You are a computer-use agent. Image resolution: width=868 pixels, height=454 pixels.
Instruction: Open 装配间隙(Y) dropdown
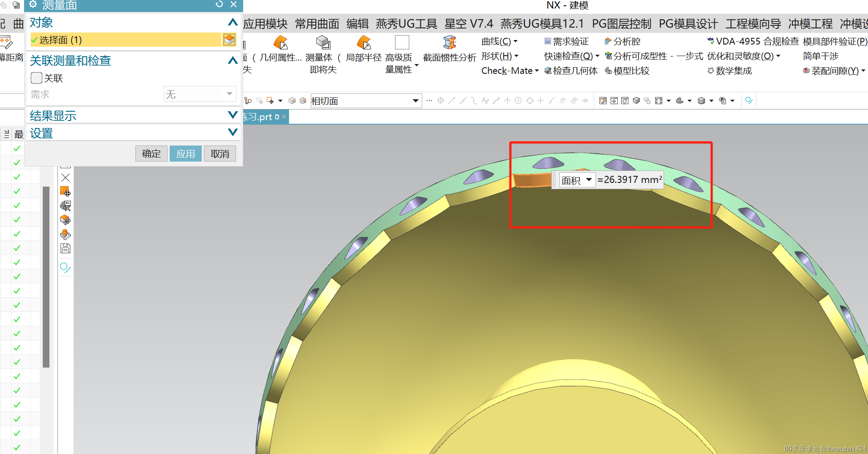(834, 71)
